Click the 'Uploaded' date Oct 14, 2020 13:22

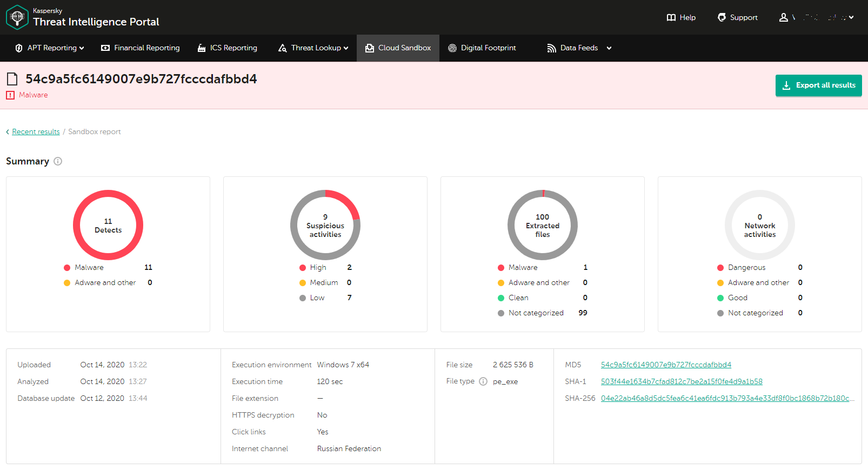(113, 365)
